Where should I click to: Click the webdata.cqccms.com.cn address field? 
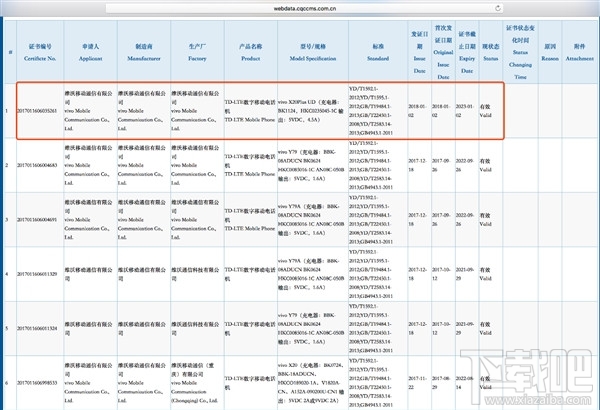point(304,8)
